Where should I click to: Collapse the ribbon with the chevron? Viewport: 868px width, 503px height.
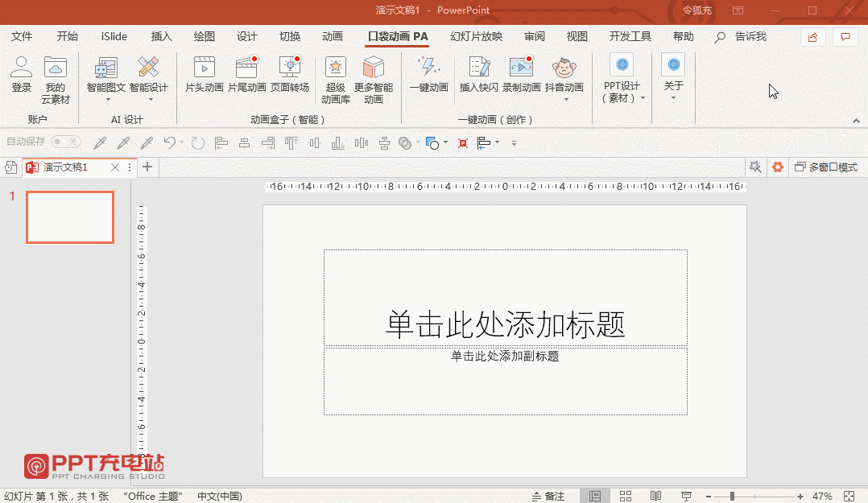pos(856,121)
